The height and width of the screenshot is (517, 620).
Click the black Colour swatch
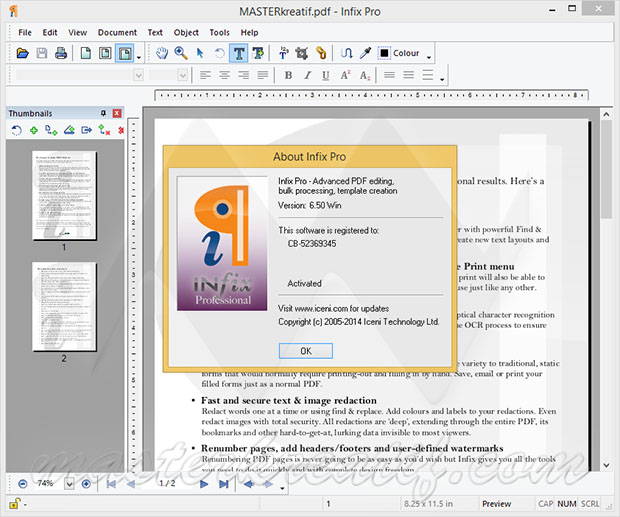tap(384, 53)
